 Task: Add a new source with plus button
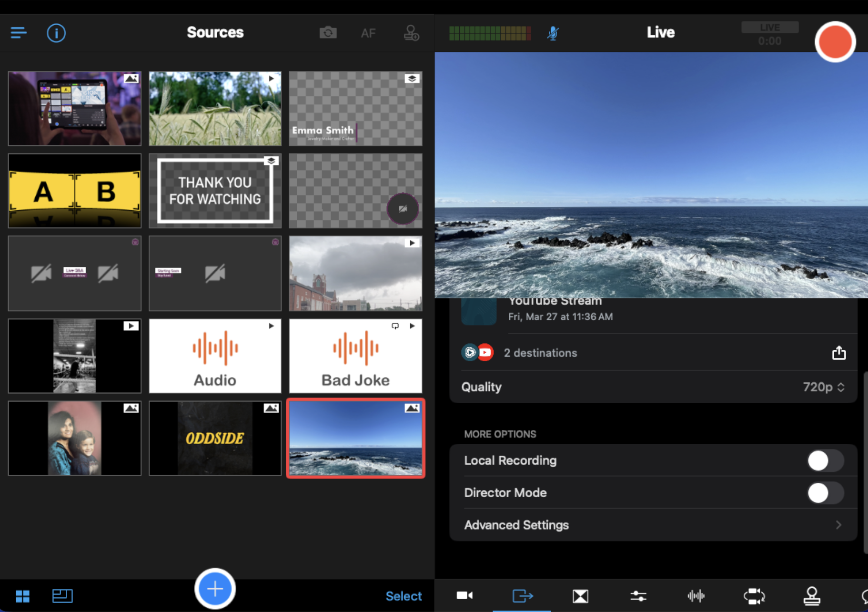point(215,589)
